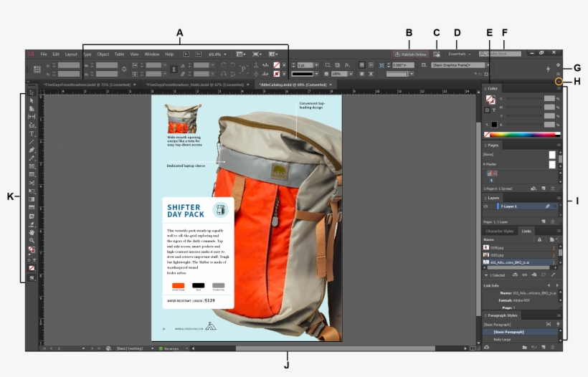Click the Cyan slider in Color panel

[x=524, y=99]
